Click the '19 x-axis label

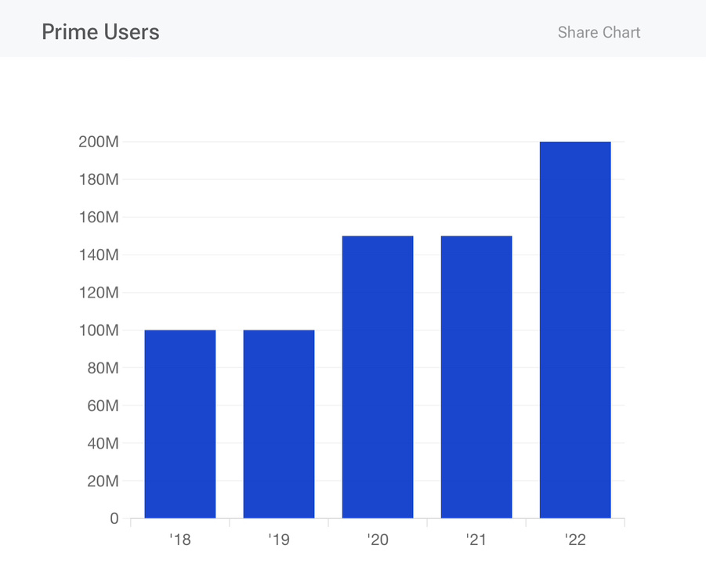pos(279,540)
